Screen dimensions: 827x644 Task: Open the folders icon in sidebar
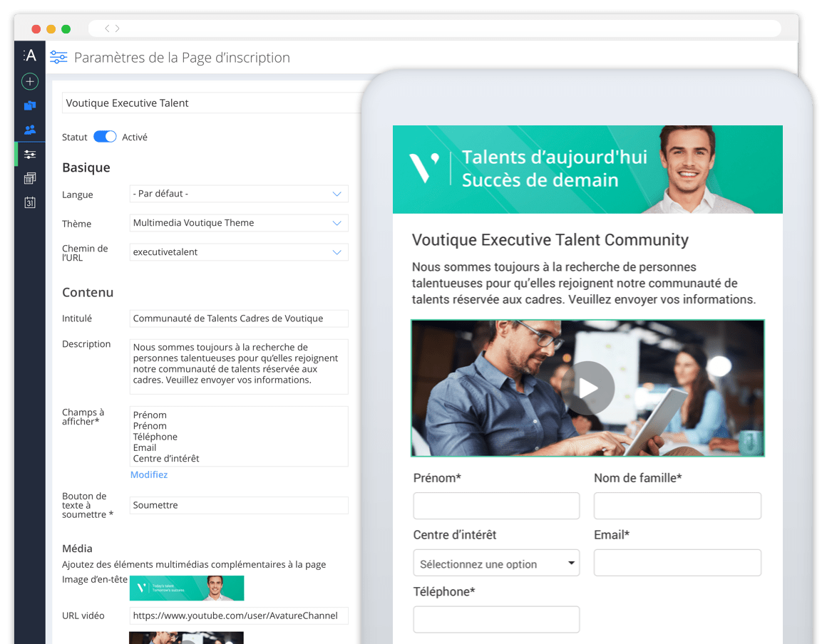[x=30, y=105]
